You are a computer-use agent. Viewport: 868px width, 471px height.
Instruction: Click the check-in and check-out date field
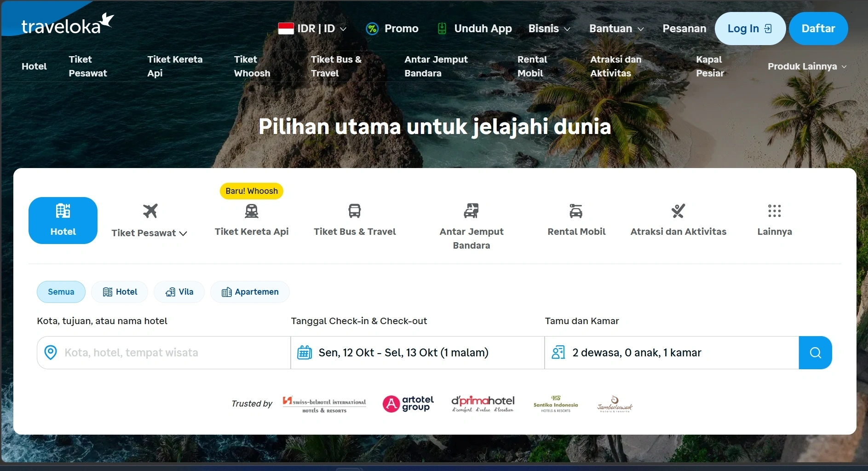click(418, 353)
